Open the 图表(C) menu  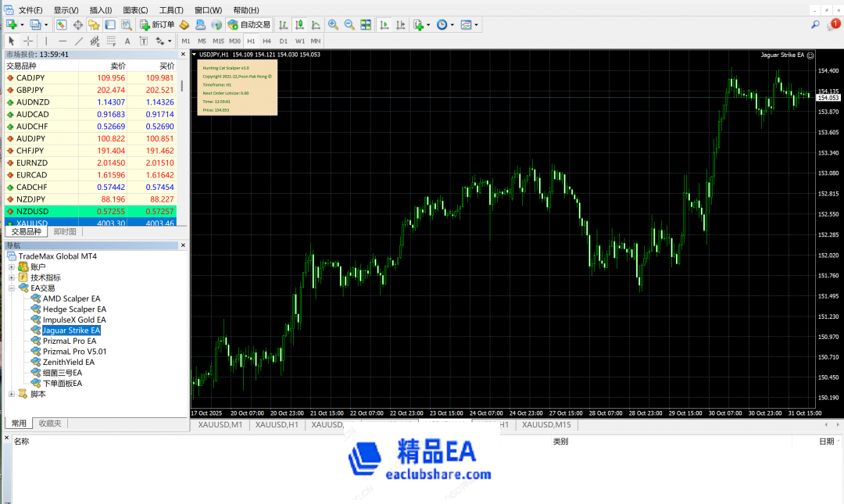pos(135,10)
